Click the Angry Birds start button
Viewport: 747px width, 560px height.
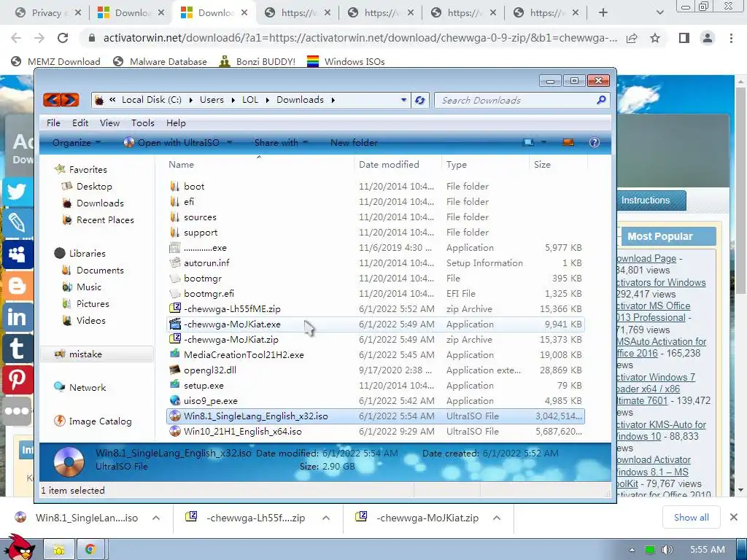[x=19, y=548]
